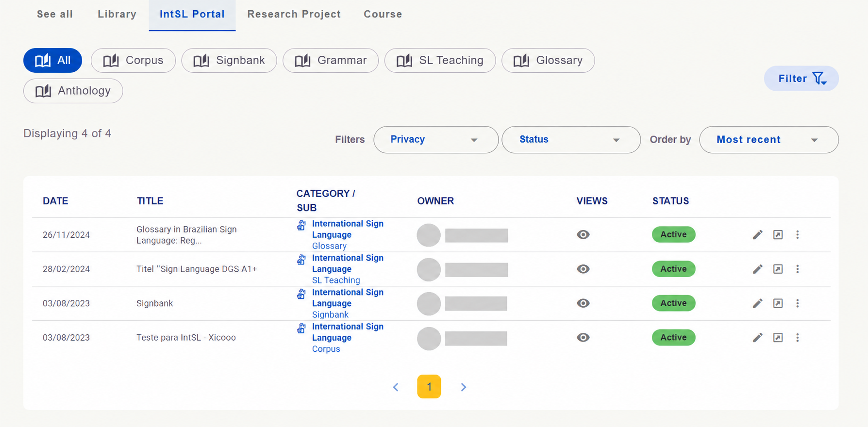Open three-dot menu for Signbank row
Screen dimensions: 868x427
797,303
